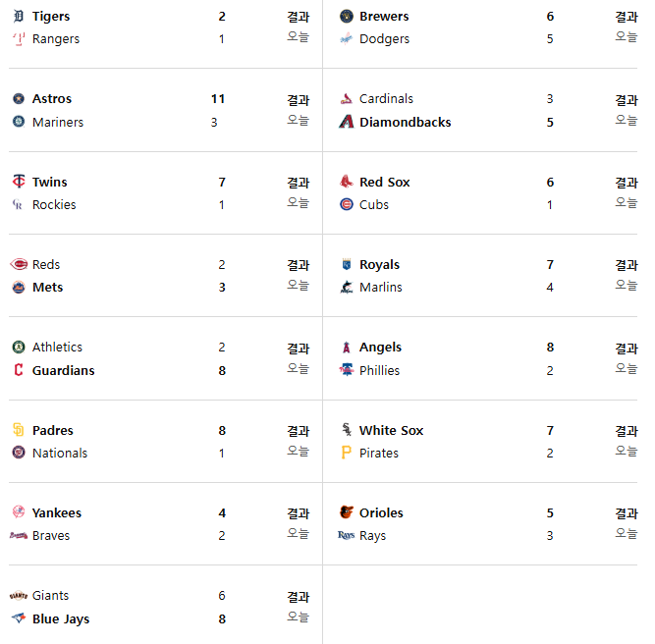Click the Astros team logo
The image size is (655, 644).
pyautogui.click(x=19, y=98)
